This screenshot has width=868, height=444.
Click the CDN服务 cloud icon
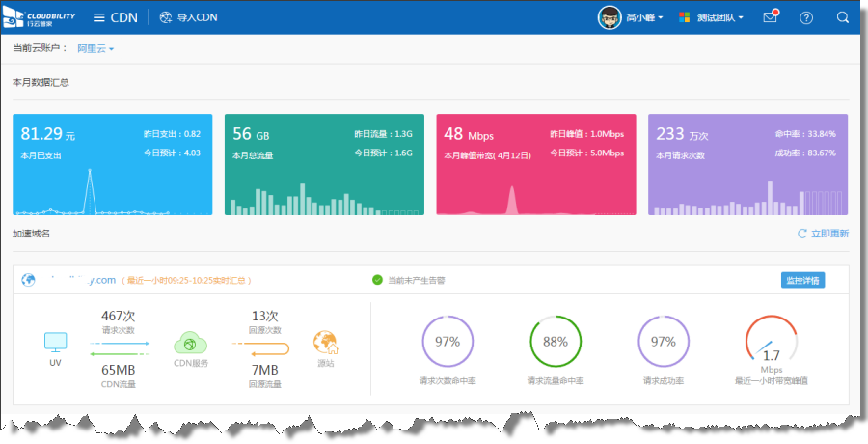click(x=191, y=343)
